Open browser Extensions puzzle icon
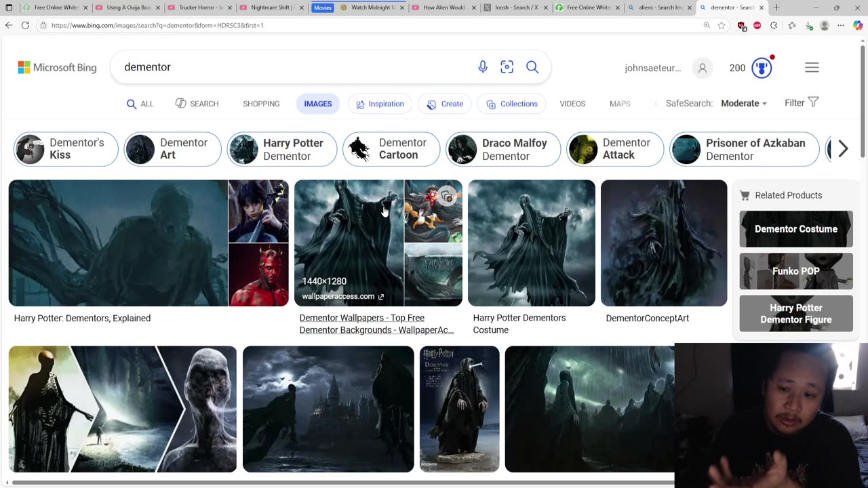This screenshot has width=868, height=488. pos(774,26)
